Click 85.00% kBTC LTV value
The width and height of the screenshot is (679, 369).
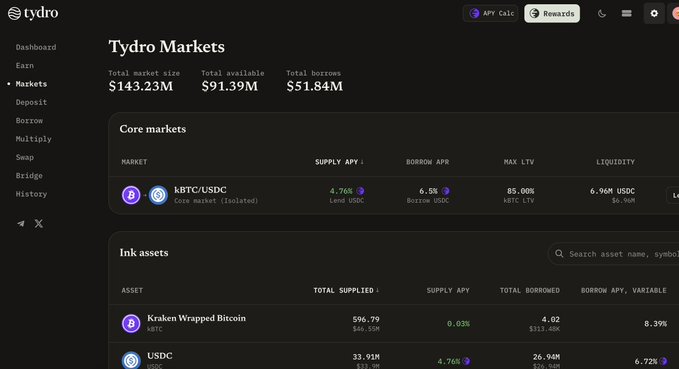(x=520, y=191)
